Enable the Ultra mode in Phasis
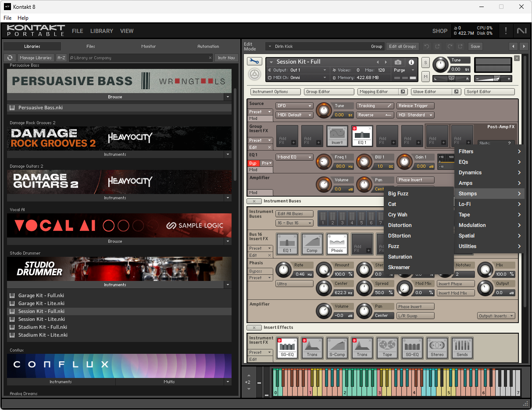This screenshot has width=532, height=410. click(x=294, y=284)
